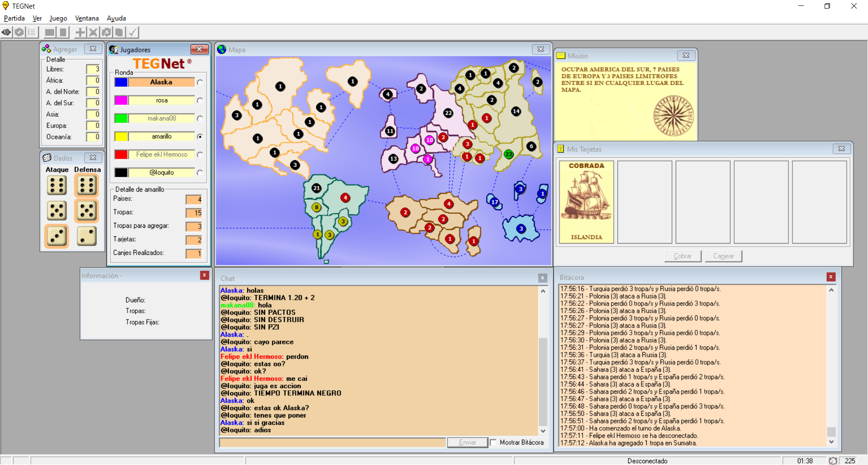Viewport: 868px width, 465px height.
Task: Click the yellow amarillo color swatch
Action: click(x=121, y=136)
